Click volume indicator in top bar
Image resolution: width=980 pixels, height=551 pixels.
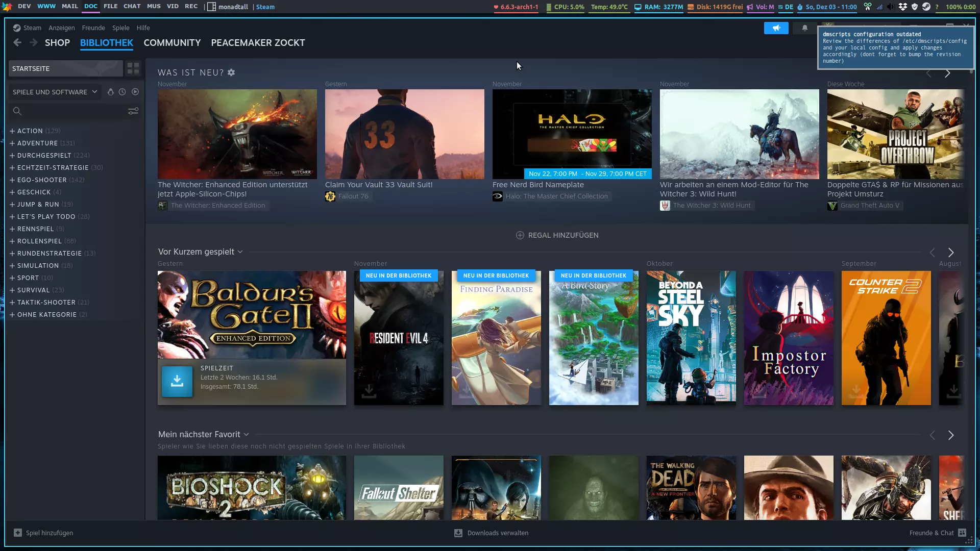click(x=761, y=7)
